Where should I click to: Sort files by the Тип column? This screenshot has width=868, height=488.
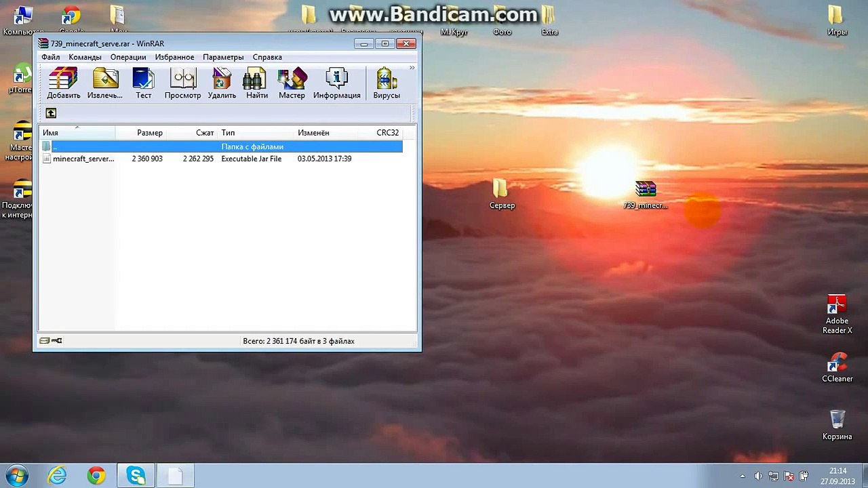[256, 133]
